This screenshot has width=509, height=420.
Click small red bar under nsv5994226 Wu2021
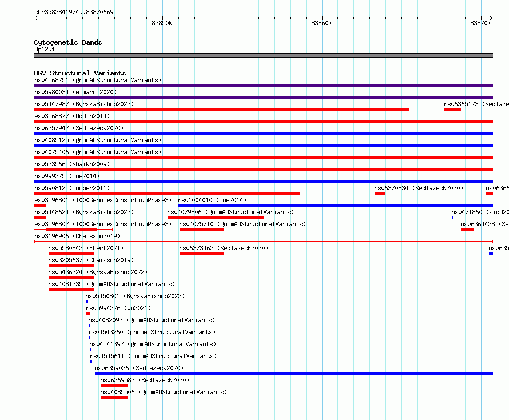point(88,314)
